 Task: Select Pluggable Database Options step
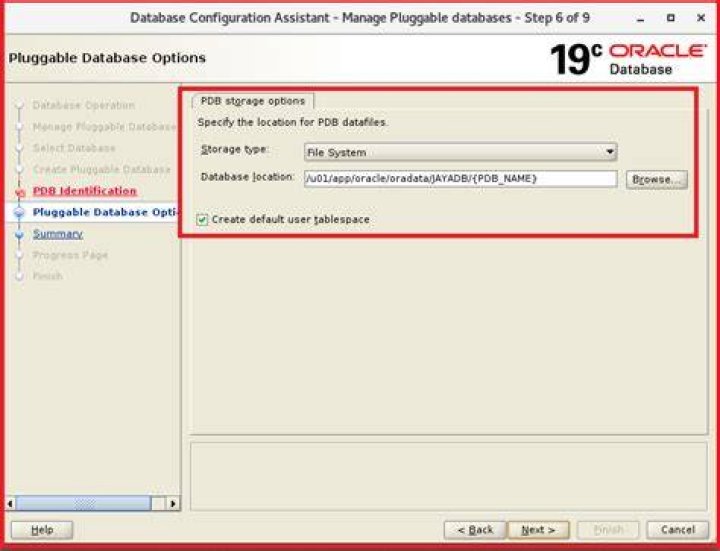(105, 212)
